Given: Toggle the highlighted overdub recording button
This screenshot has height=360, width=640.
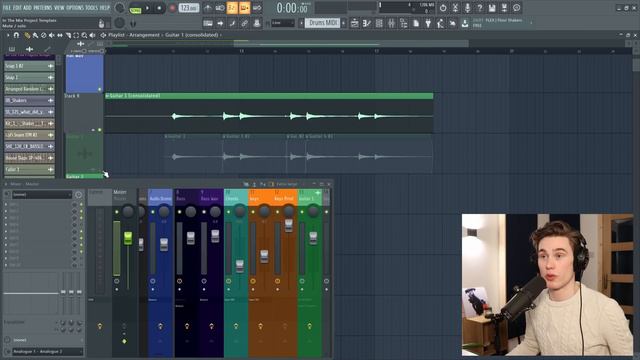Looking at the screenshot, I should [x=244, y=8].
